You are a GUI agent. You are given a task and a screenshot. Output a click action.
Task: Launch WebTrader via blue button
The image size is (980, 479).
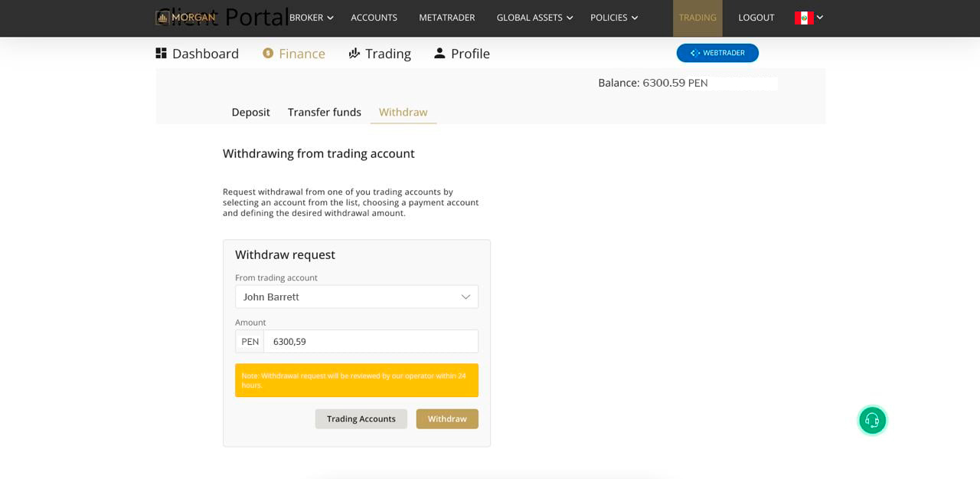(x=717, y=53)
